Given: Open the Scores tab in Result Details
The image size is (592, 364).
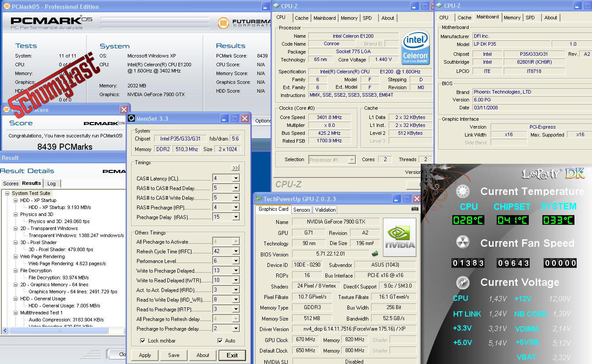Looking at the screenshot, I should point(11,184).
